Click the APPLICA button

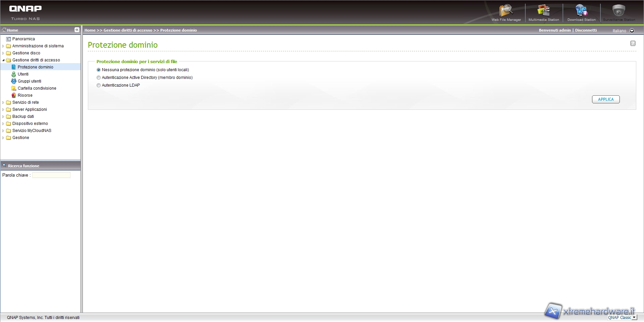point(605,99)
